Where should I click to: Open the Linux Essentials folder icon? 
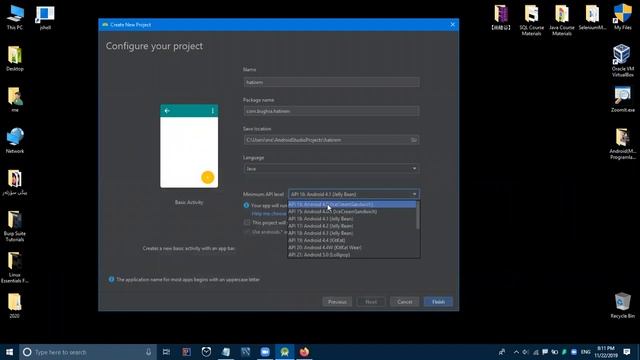(x=15, y=267)
